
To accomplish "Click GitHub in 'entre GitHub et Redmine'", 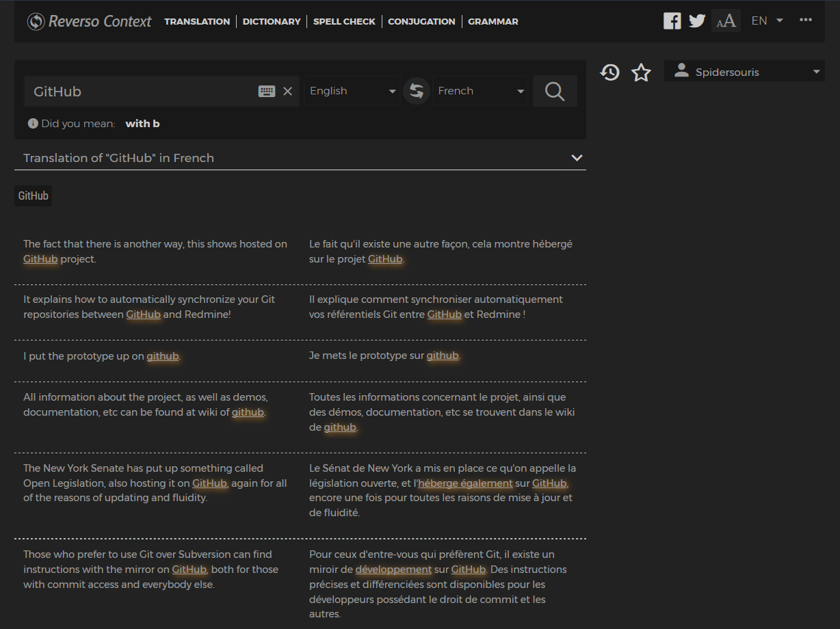I will click(x=445, y=314).
